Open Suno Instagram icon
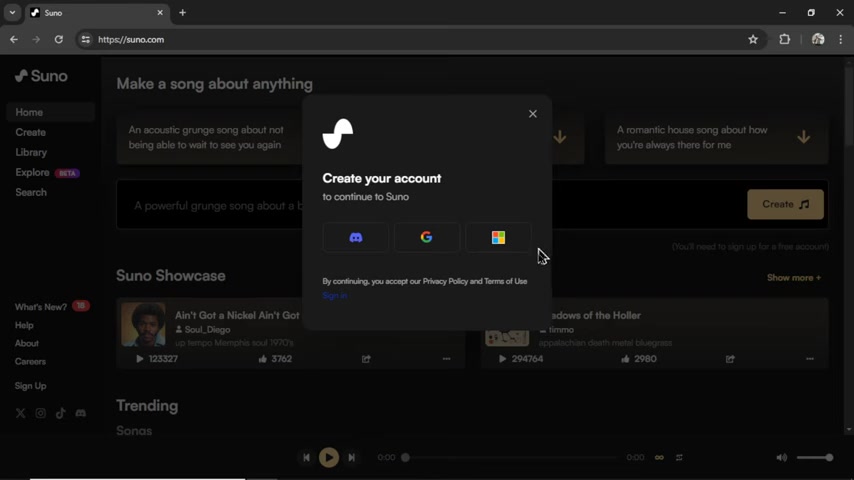 [40, 414]
